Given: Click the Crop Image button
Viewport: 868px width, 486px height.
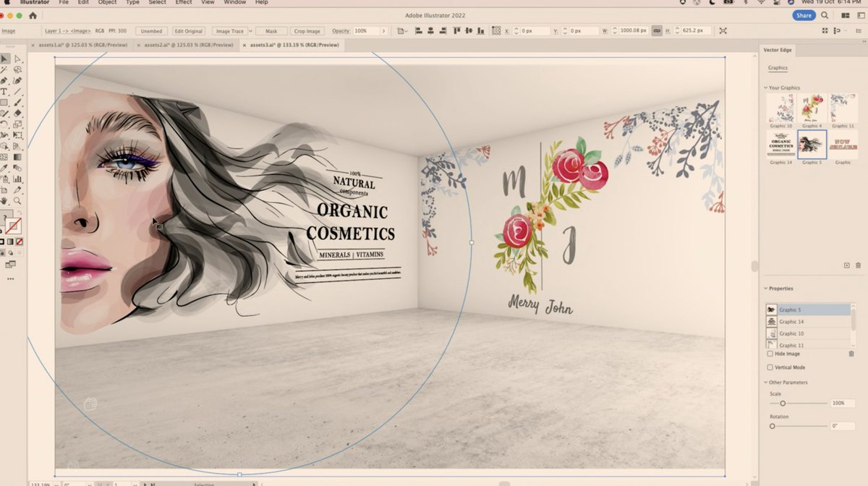Looking at the screenshot, I should (307, 31).
